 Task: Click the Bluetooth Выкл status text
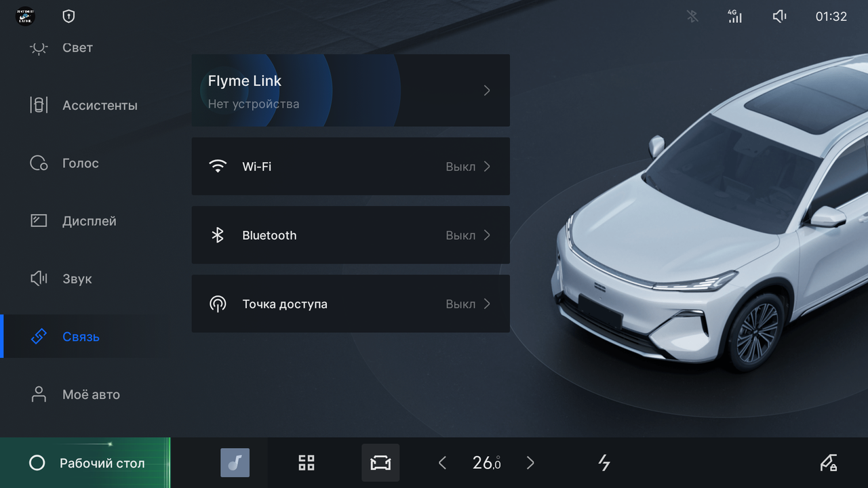[460, 235]
